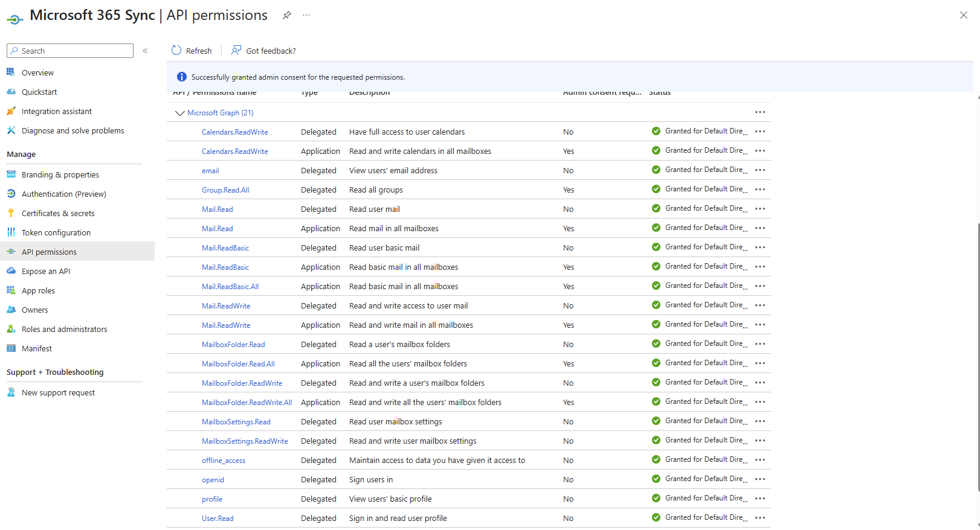Open MailboxSettings.Read permission link
This screenshot has height=530, width=980.
pyautogui.click(x=236, y=422)
